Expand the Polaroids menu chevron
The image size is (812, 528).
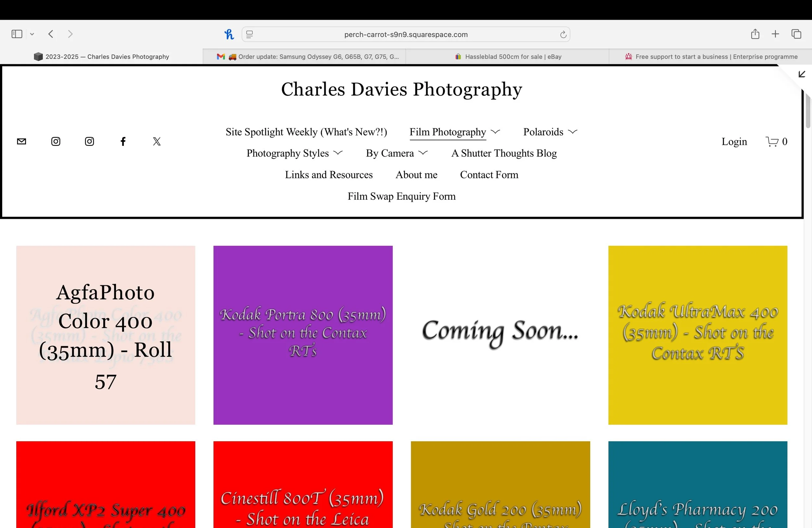click(573, 132)
